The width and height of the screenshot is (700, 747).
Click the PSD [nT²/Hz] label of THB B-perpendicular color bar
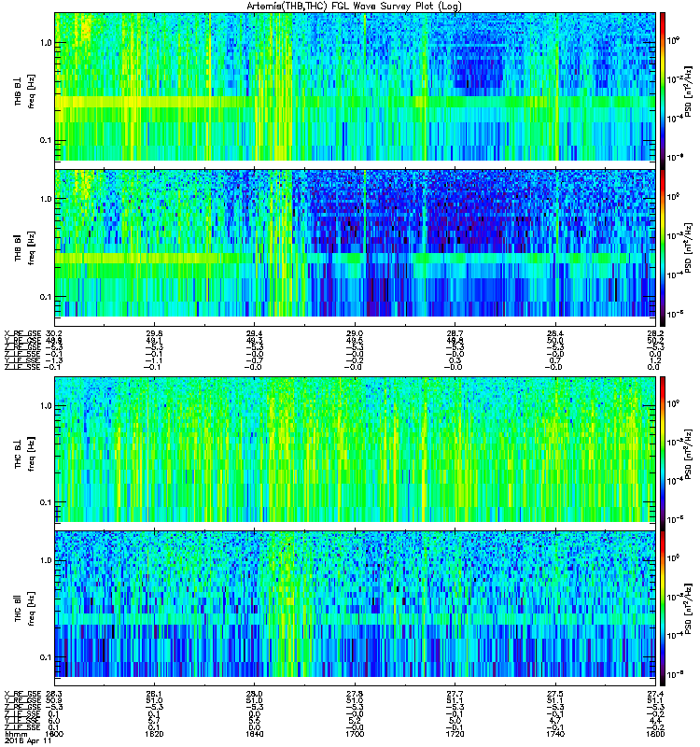(x=688, y=91)
